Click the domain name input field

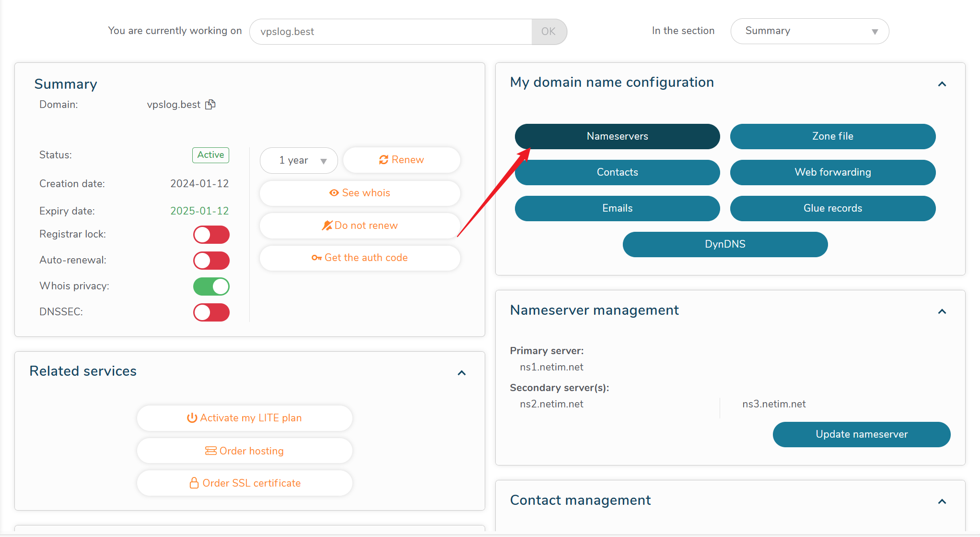[x=391, y=32]
